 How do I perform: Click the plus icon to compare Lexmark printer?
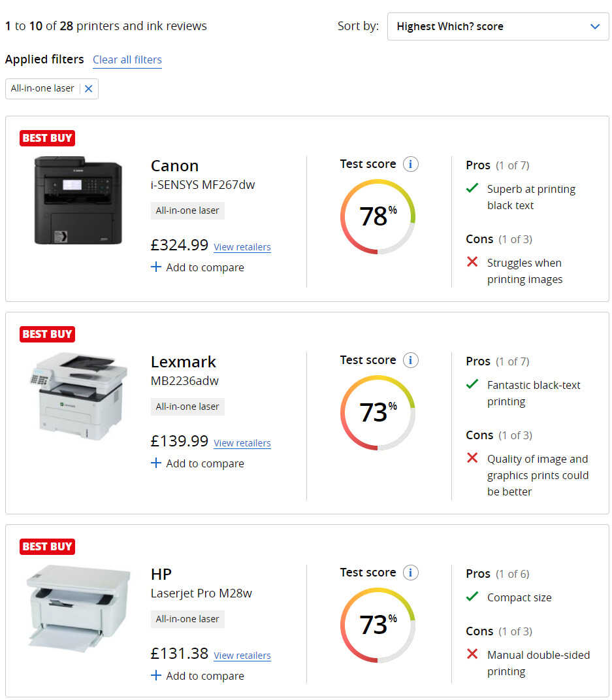[156, 463]
